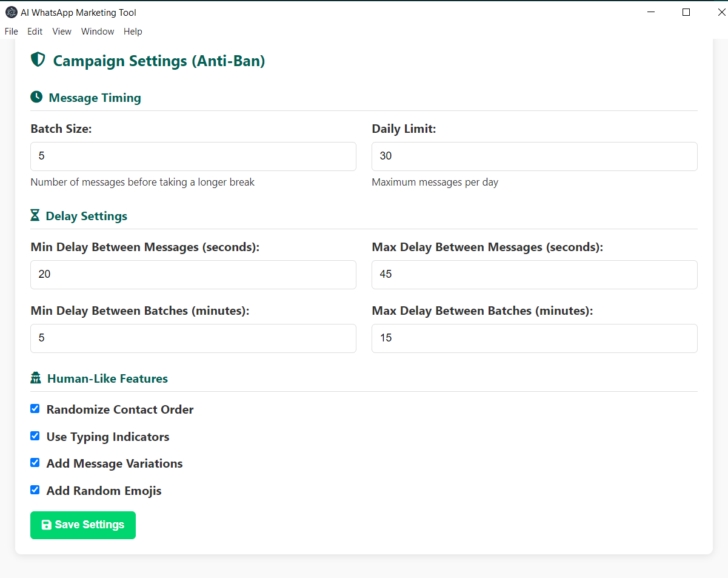Screen dimensions: 728x578
Task: Click the 'Add Random Emojis' label text
Action: (104, 491)
